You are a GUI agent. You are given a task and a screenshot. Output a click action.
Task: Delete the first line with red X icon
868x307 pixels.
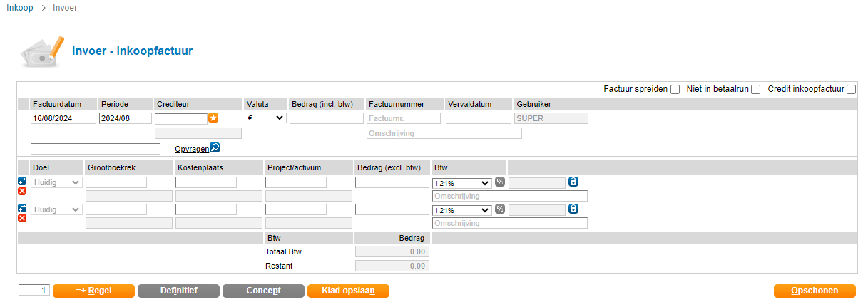tap(22, 191)
